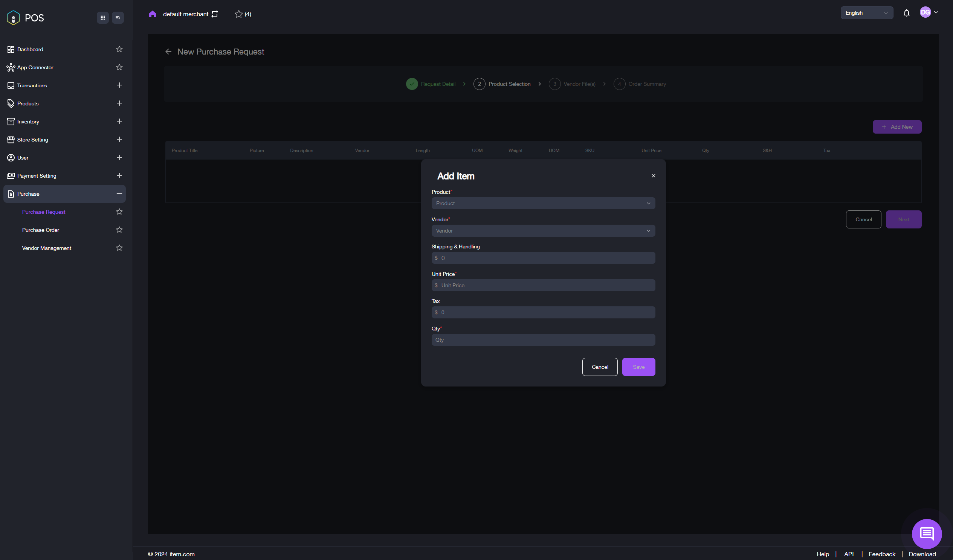Open the apps grid menu icon
This screenshot has height=560, width=953.
tap(102, 18)
